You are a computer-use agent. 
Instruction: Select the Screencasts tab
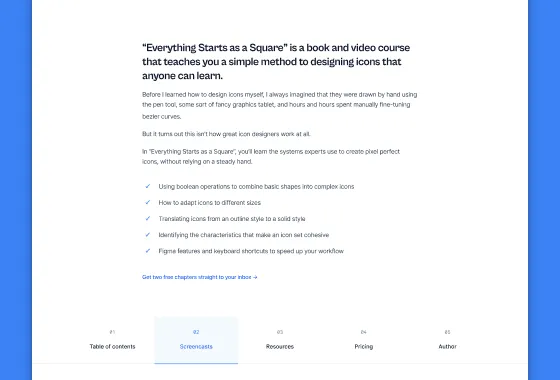196,340
